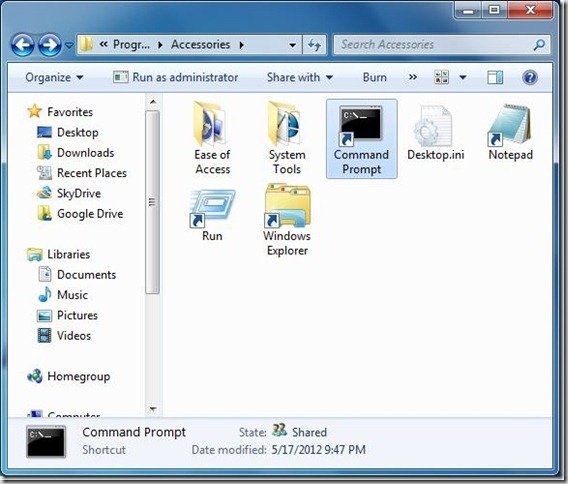Select Homegroup in navigation pane
The width and height of the screenshot is (568, 484).
pyautogui.click(x=68, y=376)
